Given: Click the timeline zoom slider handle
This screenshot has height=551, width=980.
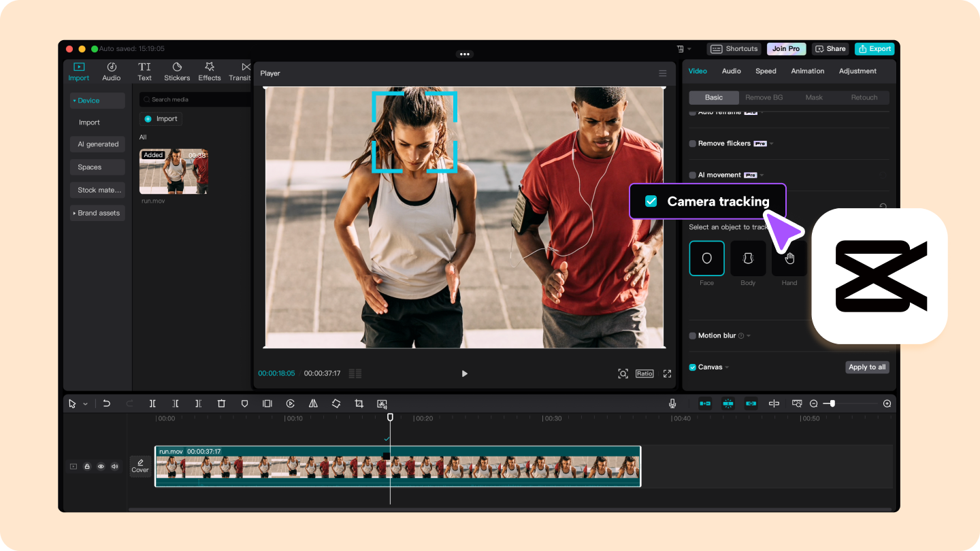Looking at the screenshot, I should (x=832, y=403).
